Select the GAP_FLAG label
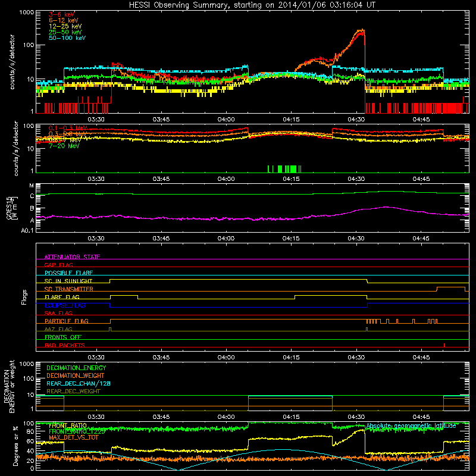Screen dimensions: 476x476 pyautogui.click(x=58, y=265)
